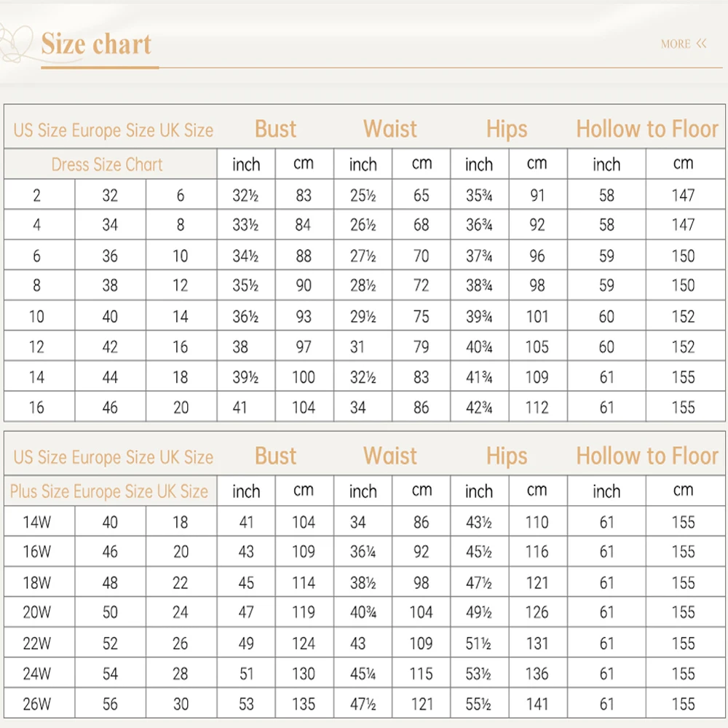Click the MORE link
The width and height of the screenshot is (728, 728).
[x=675, y=44]
